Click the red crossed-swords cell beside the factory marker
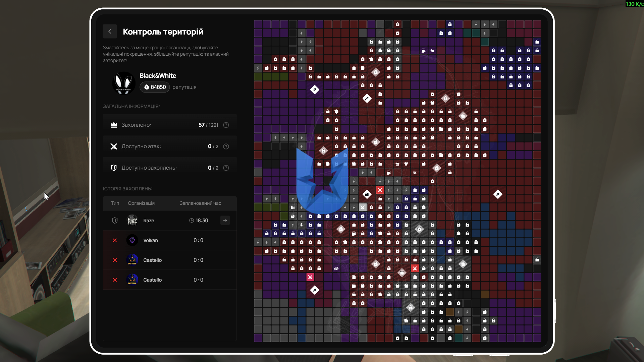Viewport: 644px width, 362px height. [x=380, y=190]
